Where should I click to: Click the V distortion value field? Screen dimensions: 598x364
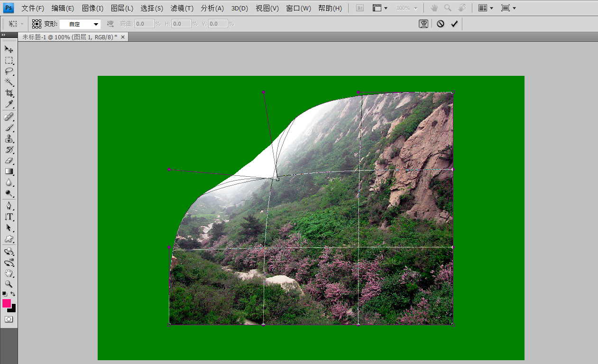[x=218, y=24]
